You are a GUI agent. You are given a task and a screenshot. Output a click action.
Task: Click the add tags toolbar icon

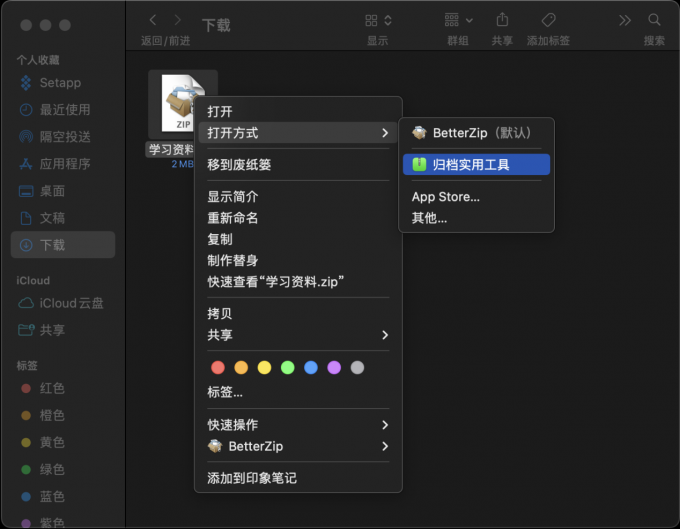tap(549, 20)
